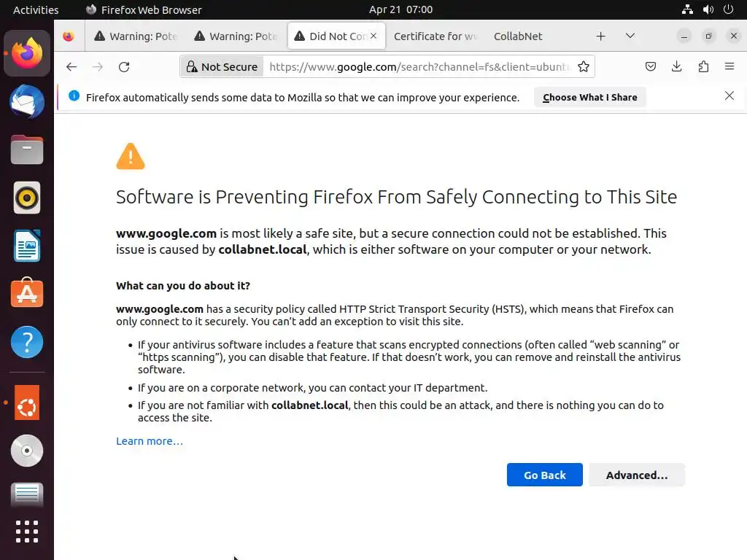Viewport: 747px width, 560px height.
Task: Open the Extensions puzzle icon
Action: [x=703, y=67]
